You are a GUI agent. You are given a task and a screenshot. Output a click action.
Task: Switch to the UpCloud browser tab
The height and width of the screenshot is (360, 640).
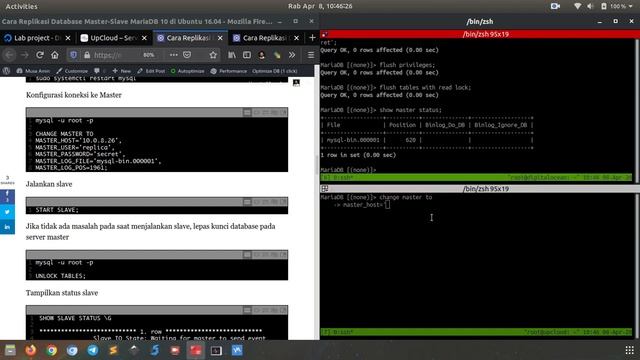pos(114,38)
